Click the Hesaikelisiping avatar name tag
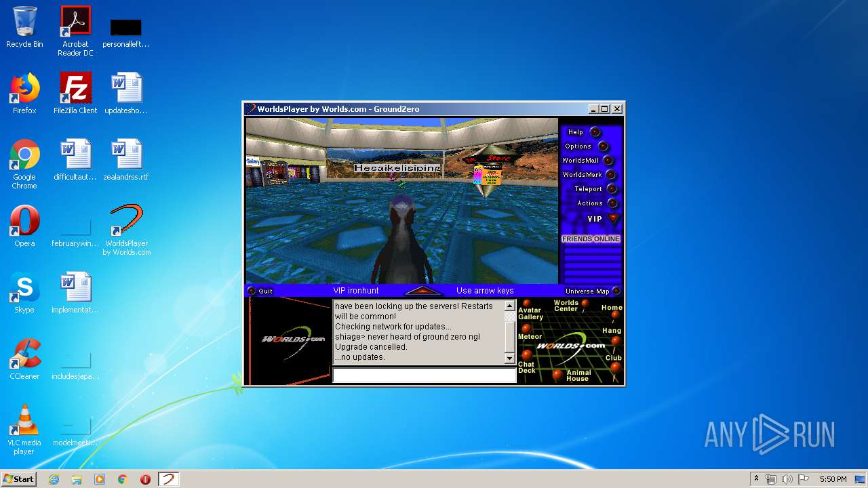Viewport: 868px width, 488px height. pyautogui.click(x=397, y=167)
